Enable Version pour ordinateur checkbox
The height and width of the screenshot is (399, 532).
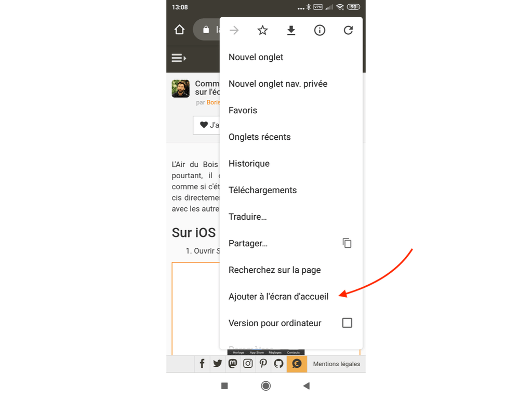347,323
